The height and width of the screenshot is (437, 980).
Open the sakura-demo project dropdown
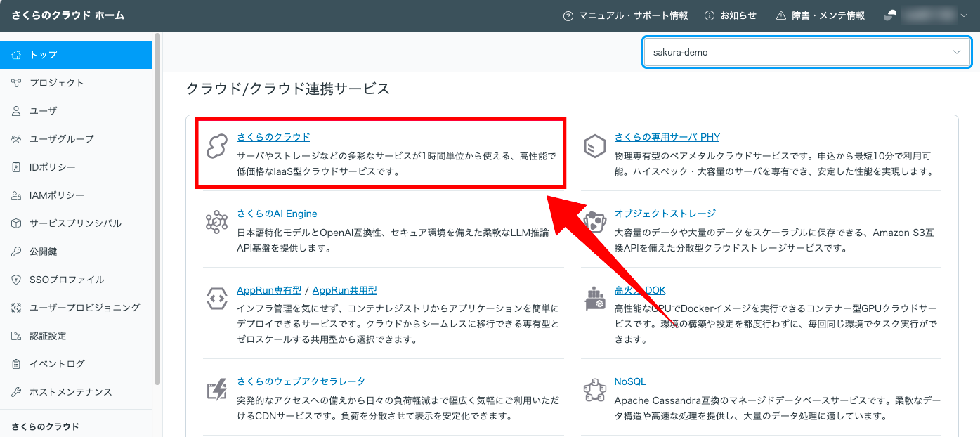pyautogui.click(x=806, y=53)
